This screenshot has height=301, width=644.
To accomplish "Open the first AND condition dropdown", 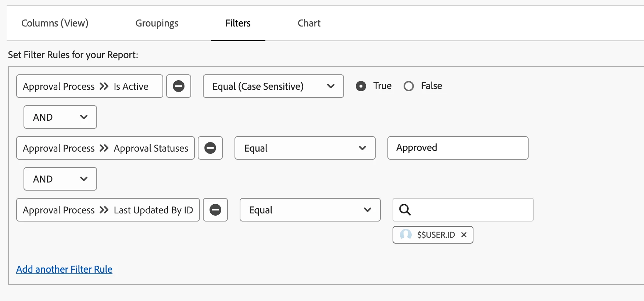I will pos(60,117).
